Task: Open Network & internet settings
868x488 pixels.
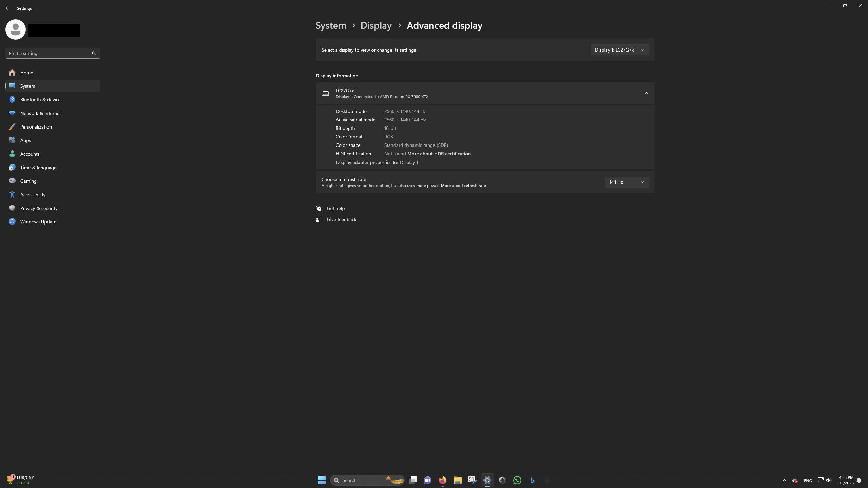Action: pyautogui.click(x=40, y=113)
